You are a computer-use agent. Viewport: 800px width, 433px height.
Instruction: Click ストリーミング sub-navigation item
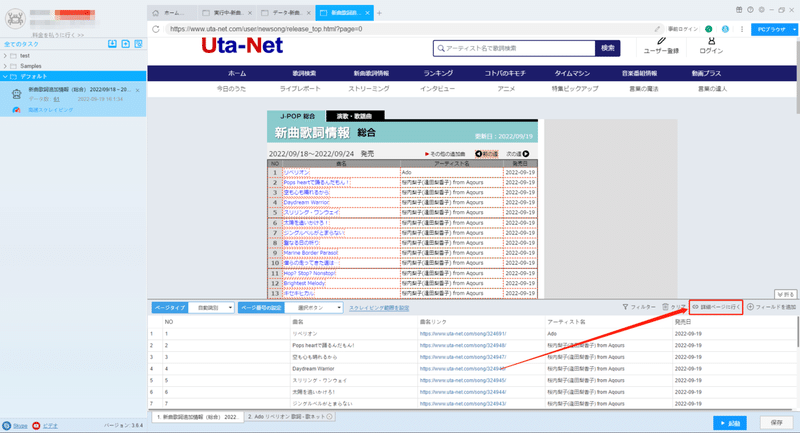click(369, 88)
